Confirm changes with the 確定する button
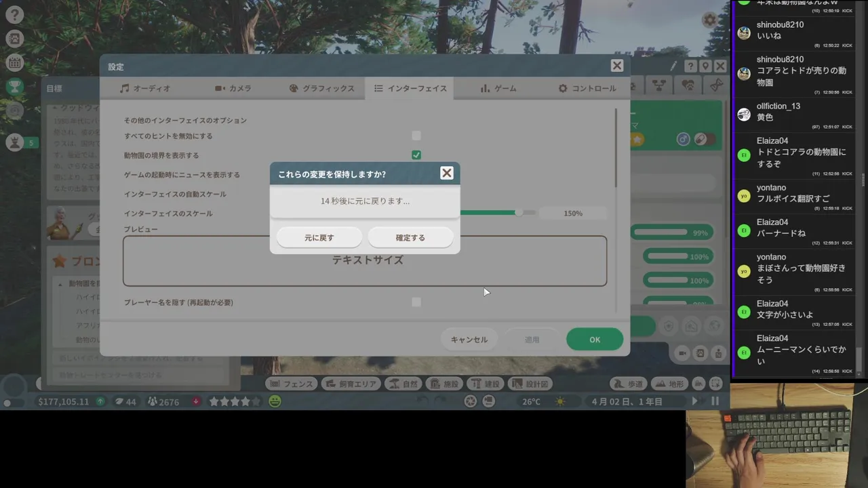868x488 pixels. [x=410, y=238]
